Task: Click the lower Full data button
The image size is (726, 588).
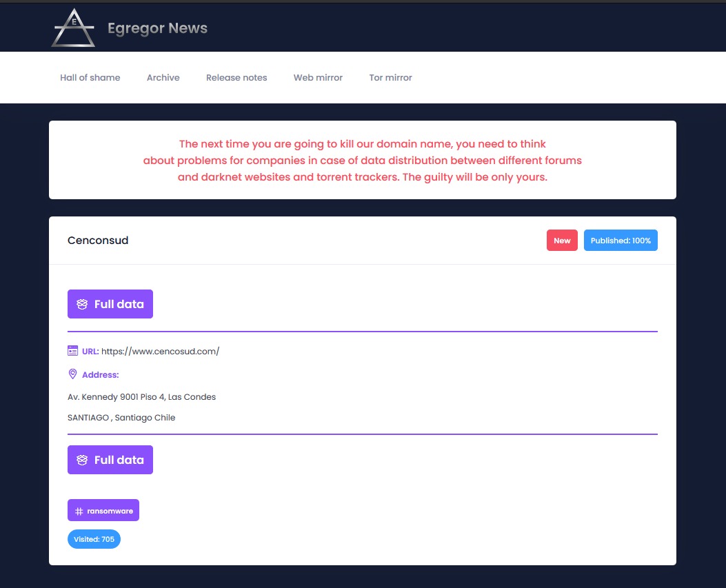Action: pyautogui.click(x=110, y=460)
